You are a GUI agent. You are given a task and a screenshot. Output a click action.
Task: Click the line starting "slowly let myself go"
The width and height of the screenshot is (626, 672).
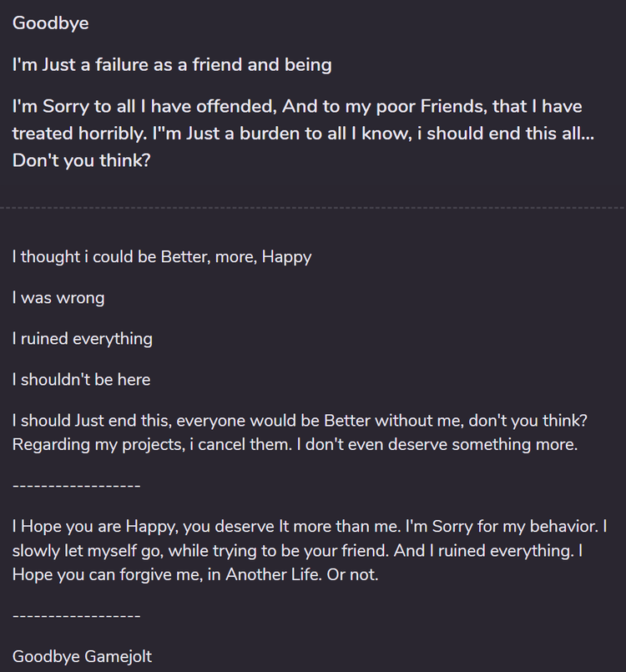click(297, 551)
